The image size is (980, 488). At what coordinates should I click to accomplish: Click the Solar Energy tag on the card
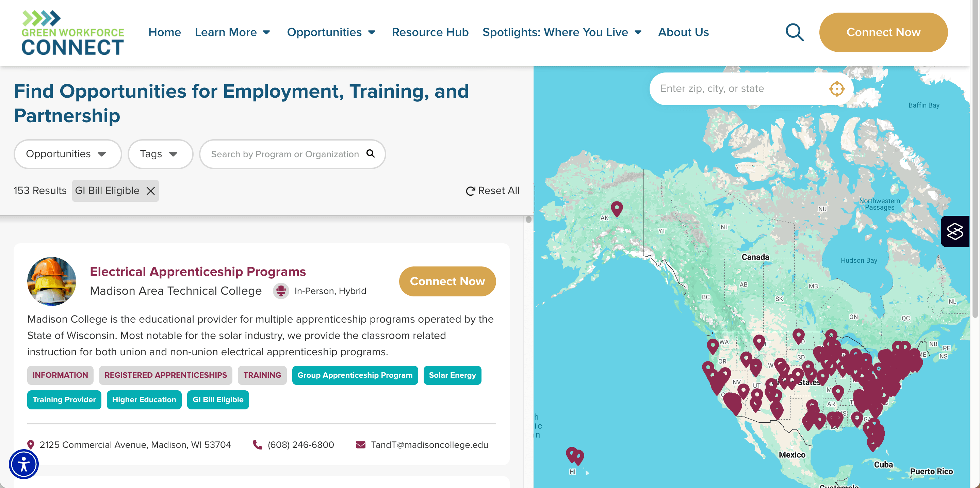click(x=452, y=375)
